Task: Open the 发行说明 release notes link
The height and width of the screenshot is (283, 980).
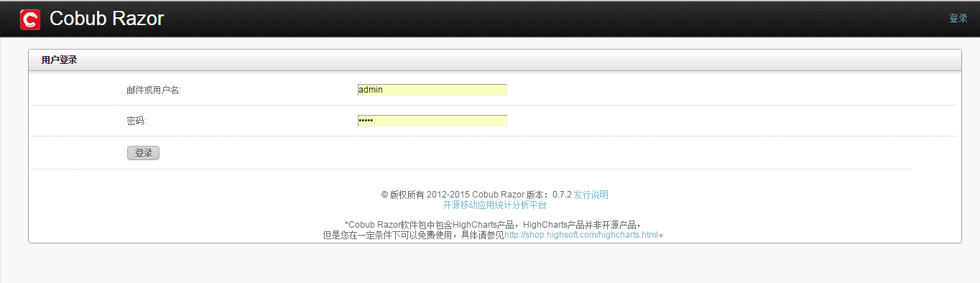Action: coord(591,195)
